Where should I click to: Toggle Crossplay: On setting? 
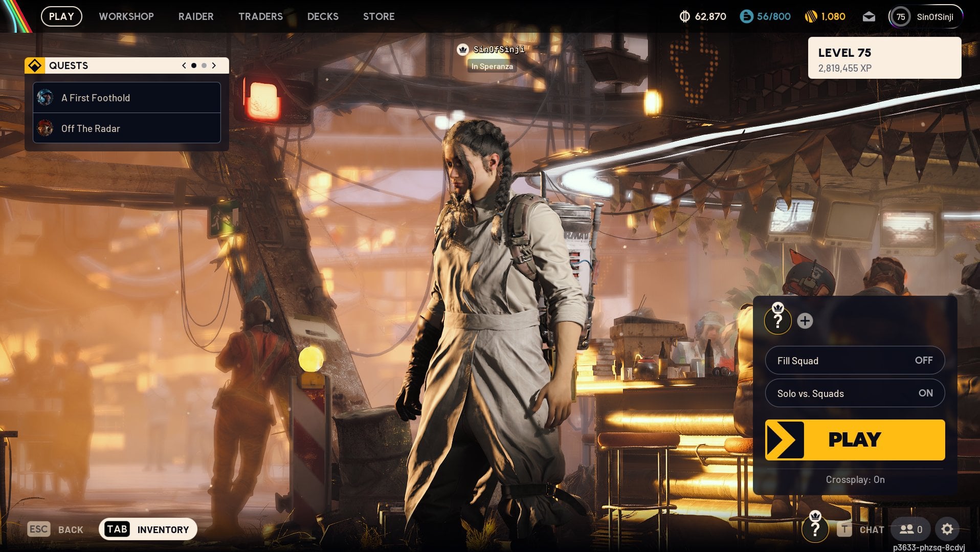click(855, 480)
